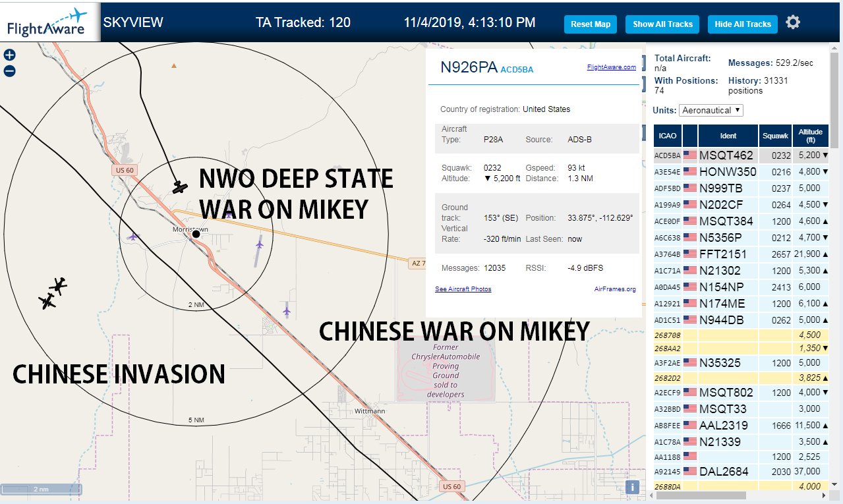This screenshot has height=504, width=843.
Task: Select purple aircraft east of Morristown
Action: tap(259, 245)
